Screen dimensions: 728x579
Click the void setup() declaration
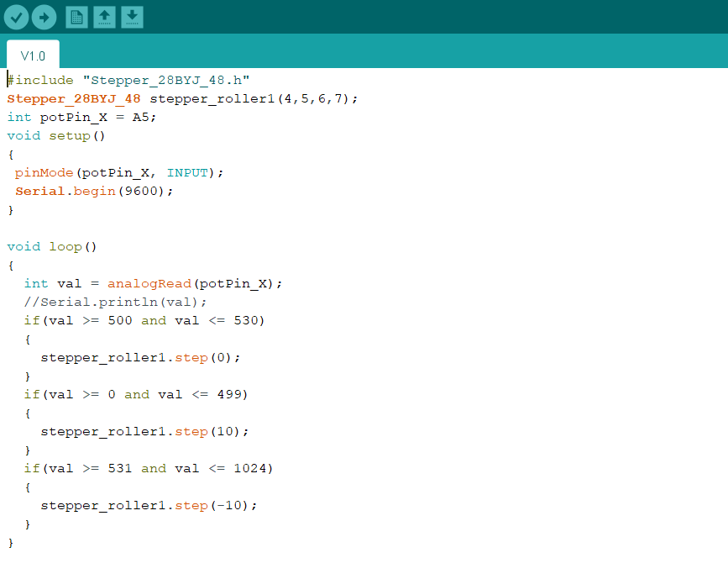(55, 135)
